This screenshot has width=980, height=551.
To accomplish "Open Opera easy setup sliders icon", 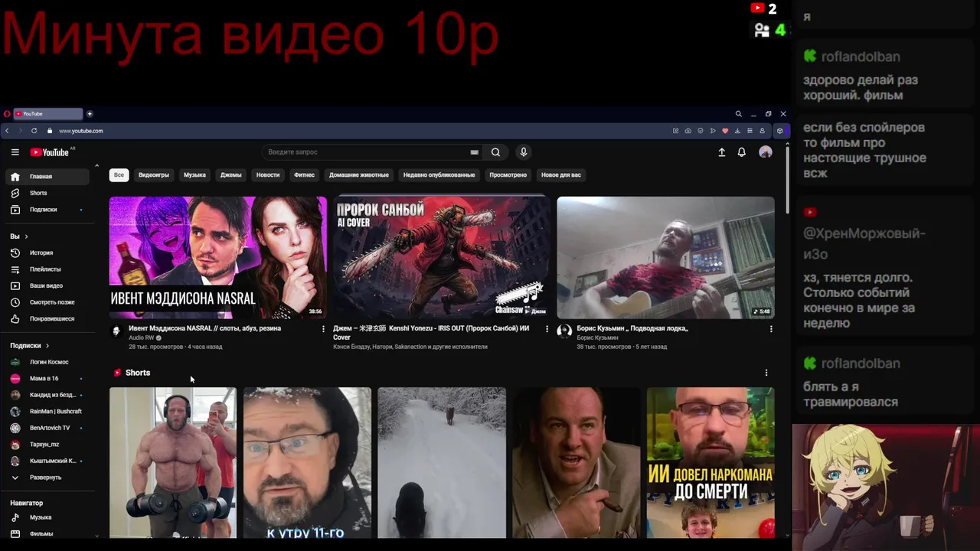I will point(750,131).
